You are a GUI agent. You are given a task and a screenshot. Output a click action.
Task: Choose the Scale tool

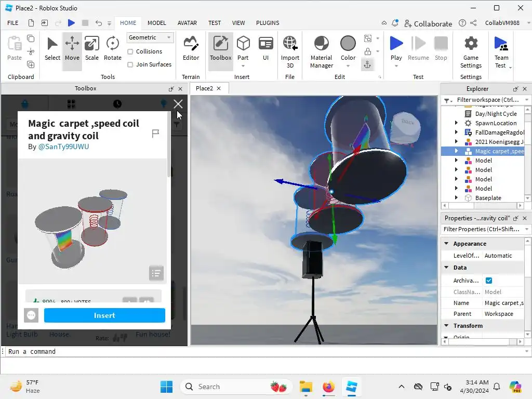91,49
